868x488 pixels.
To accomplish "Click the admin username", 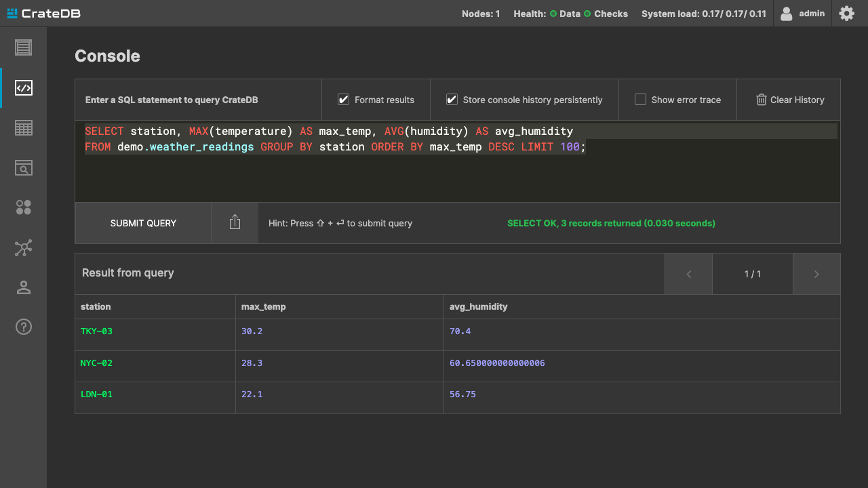I will [812, 14].
